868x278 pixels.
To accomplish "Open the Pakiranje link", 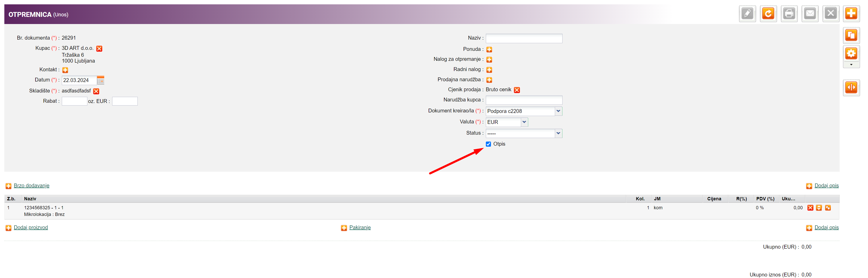I will point(359,227).
